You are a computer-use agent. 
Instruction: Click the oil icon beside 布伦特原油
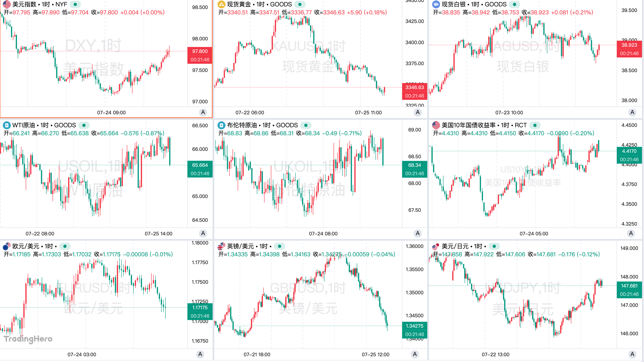(221, 125)
